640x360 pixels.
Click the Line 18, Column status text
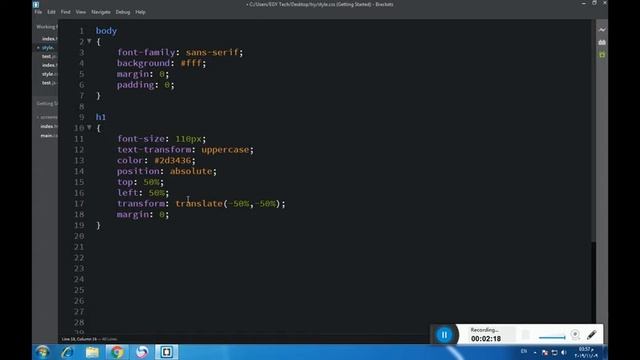(80, 339)
